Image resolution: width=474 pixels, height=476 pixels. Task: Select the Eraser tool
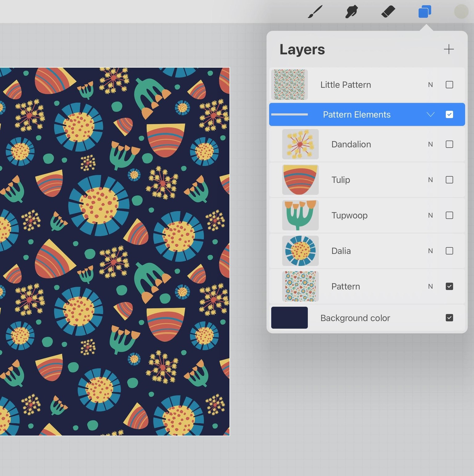tap(388, 12)
